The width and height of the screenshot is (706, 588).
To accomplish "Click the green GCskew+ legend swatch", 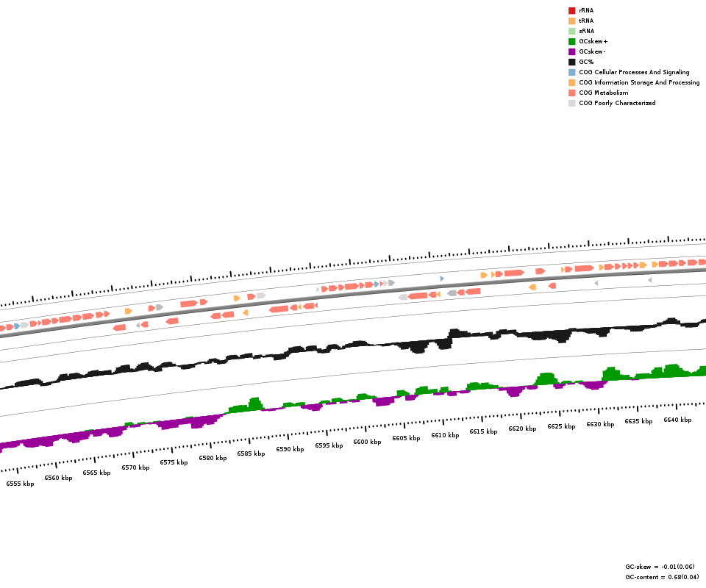I will click(x=571, y=41).
